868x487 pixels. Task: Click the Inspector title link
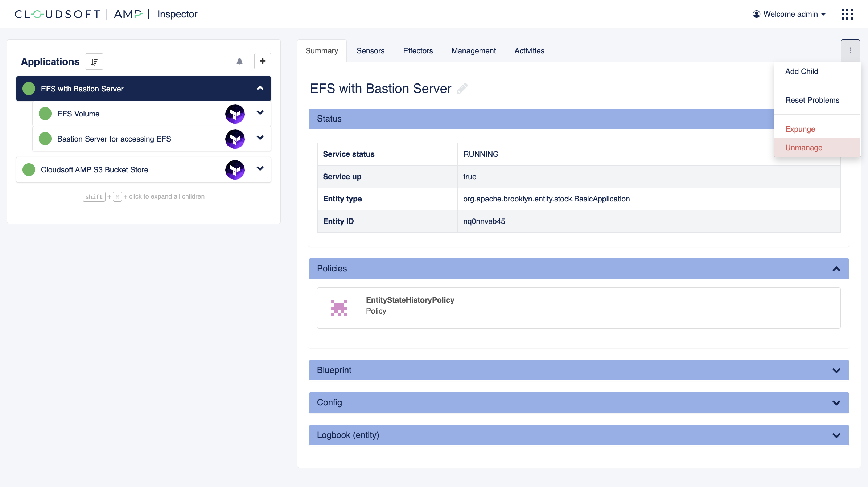tap(177, 14)
